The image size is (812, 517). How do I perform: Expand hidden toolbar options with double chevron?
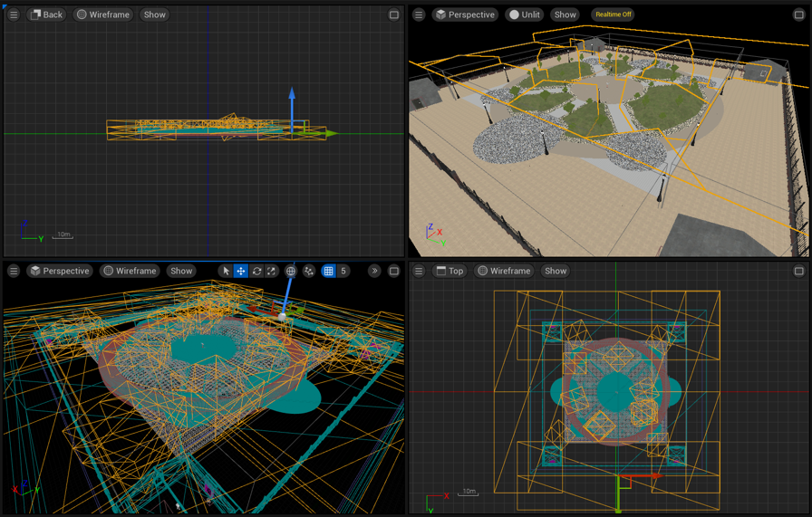click(374, 271)
